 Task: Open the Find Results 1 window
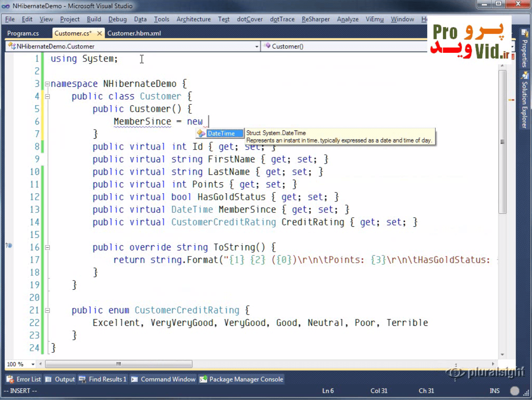[103, 379]
